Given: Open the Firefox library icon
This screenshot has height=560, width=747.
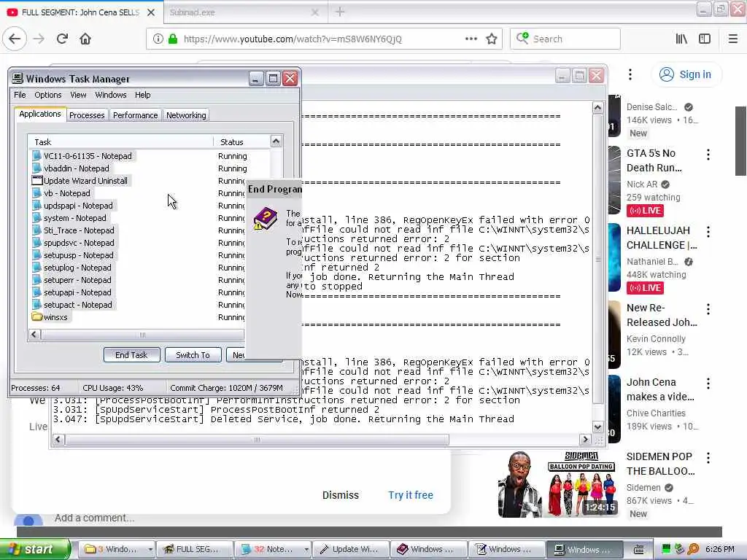Looking at the screenshot, I should [x=682, y=39].
